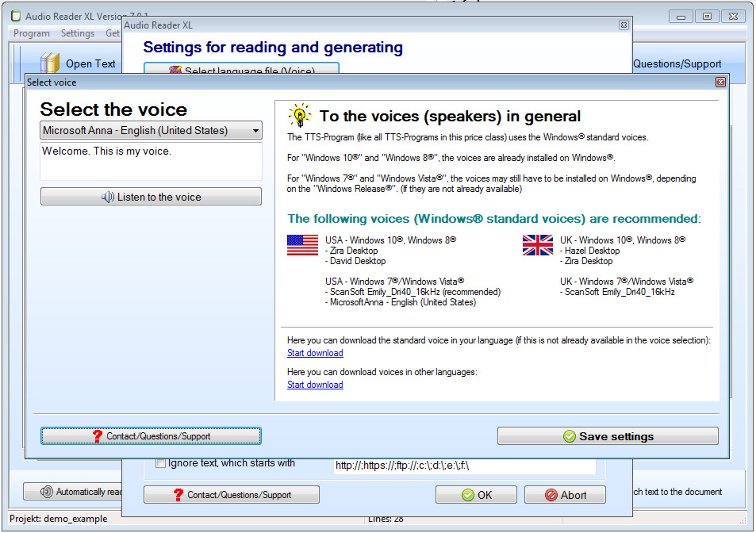Click Contact/Questions/Support in settings dialog
This screenshot has height=533, width=756.
[x=232, y=494]
